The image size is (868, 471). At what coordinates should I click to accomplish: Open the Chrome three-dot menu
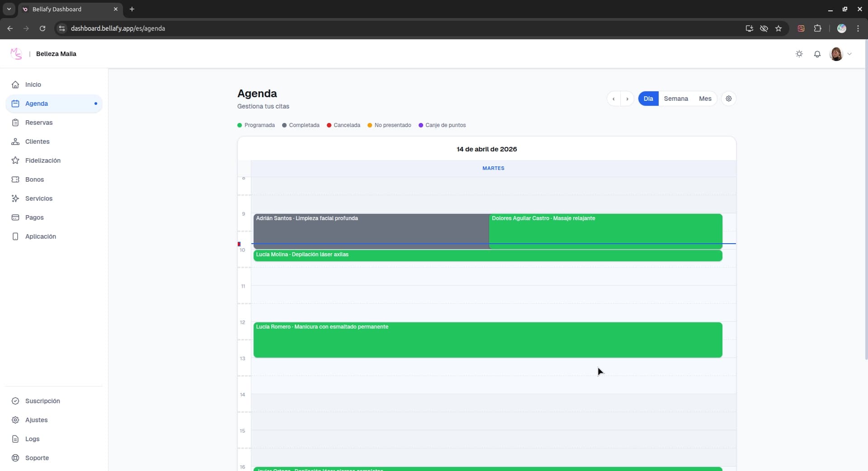[858, 28]
